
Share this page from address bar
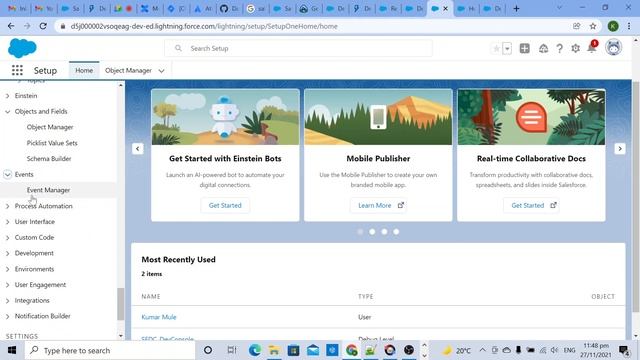[576, 26]
